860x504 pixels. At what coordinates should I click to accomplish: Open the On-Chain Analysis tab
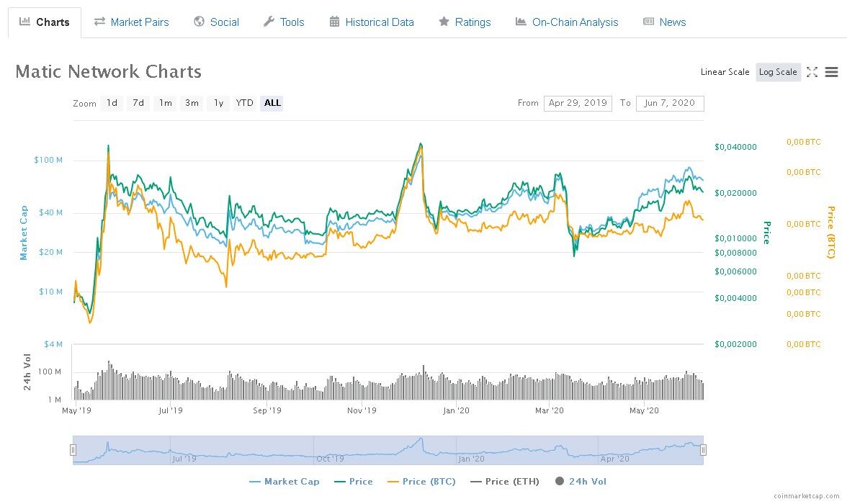coord(567,22)
